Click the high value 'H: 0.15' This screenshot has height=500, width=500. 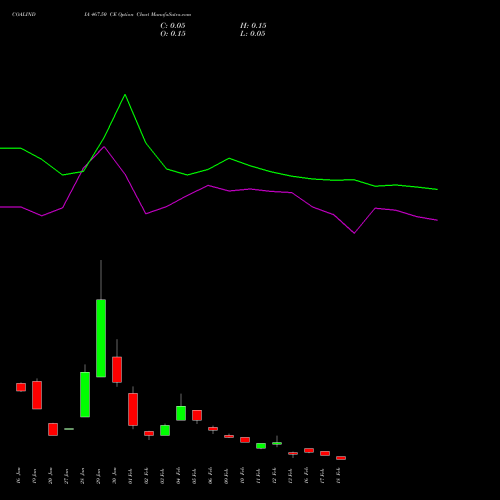coord(253,26)
